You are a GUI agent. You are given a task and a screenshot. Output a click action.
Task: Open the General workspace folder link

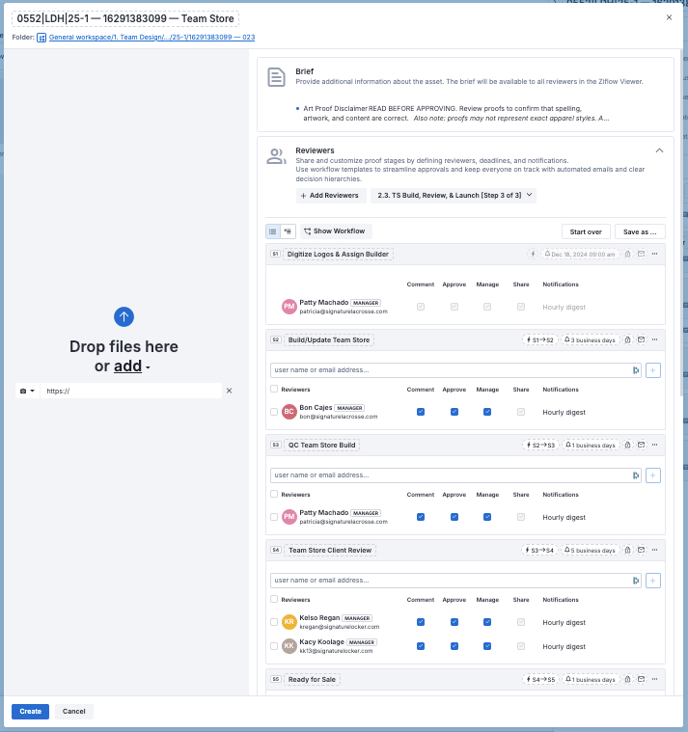point(152,37)
